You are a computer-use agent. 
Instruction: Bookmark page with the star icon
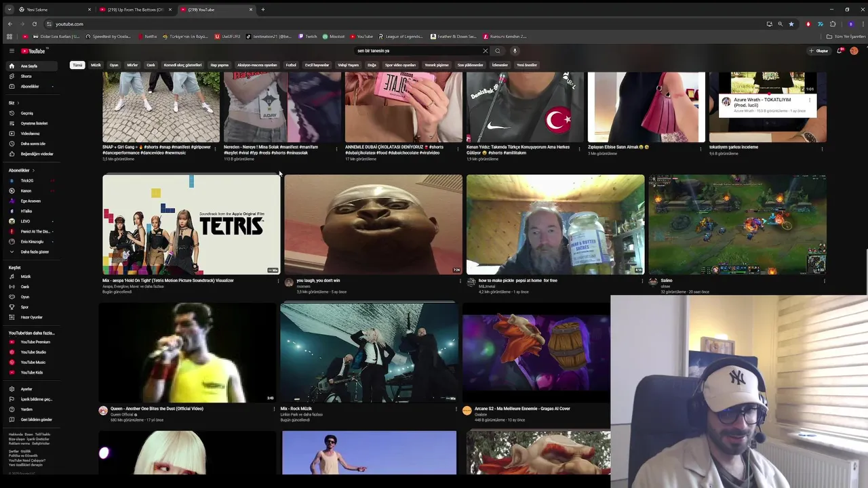(x=791, y=24)
